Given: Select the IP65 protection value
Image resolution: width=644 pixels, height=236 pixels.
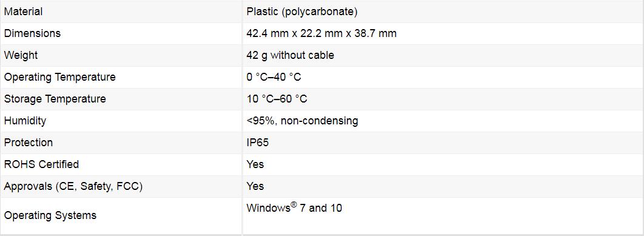Looking at the screenshot, I should [x=258, y=143].
